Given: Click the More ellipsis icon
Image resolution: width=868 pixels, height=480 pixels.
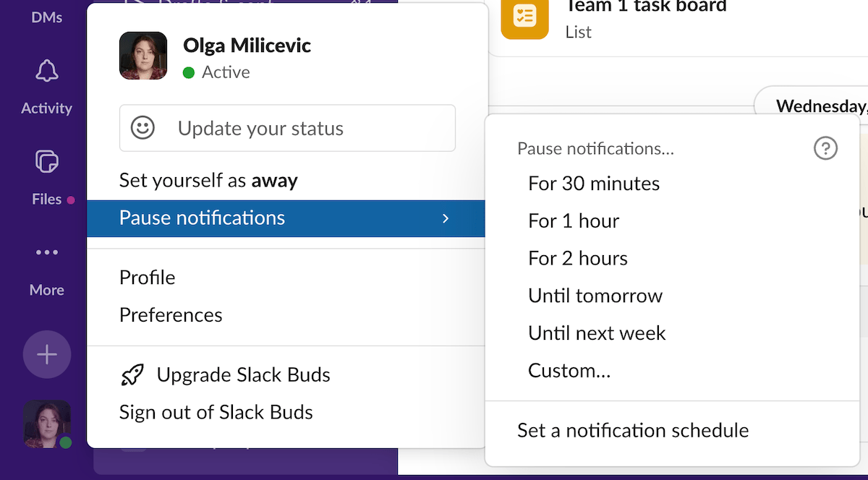Looking at the screenshot, I should coord(47,252).
